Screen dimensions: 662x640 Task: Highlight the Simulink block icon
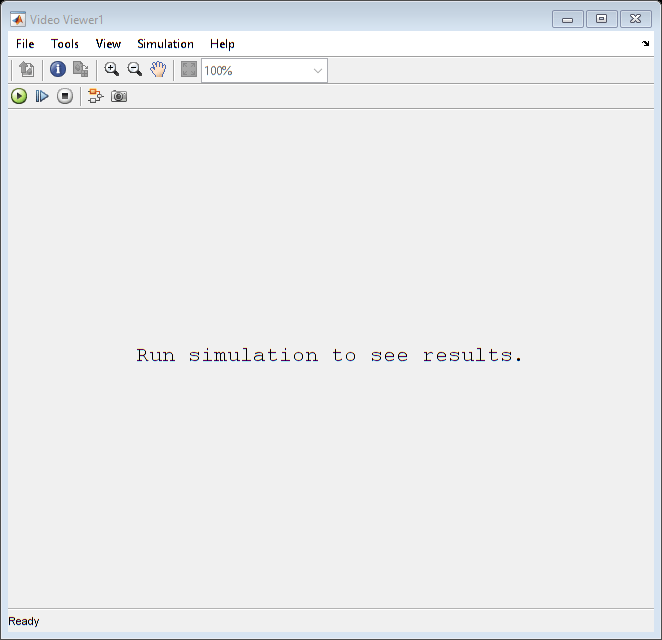(95, 96)
